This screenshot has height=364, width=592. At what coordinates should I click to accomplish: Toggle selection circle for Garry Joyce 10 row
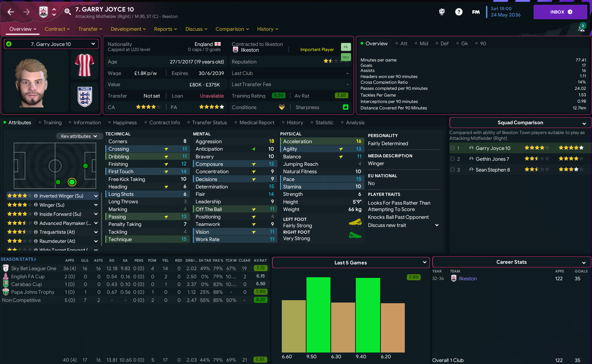452,148
